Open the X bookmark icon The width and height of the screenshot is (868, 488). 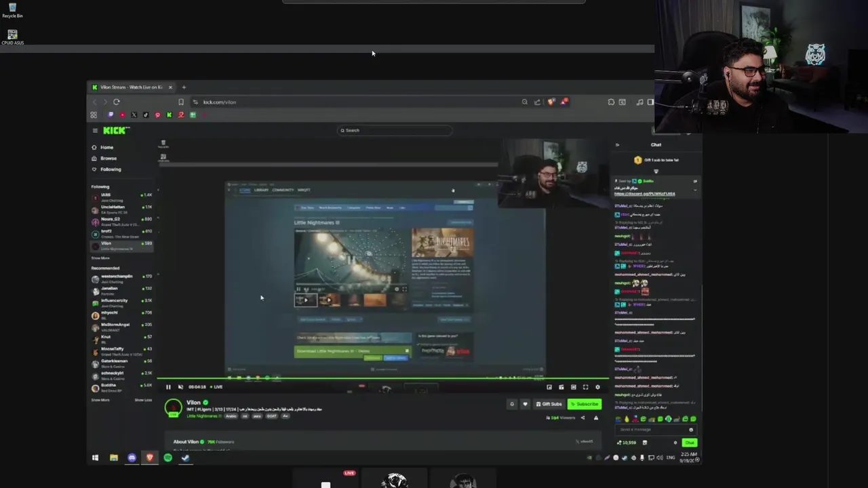[134, 115]
